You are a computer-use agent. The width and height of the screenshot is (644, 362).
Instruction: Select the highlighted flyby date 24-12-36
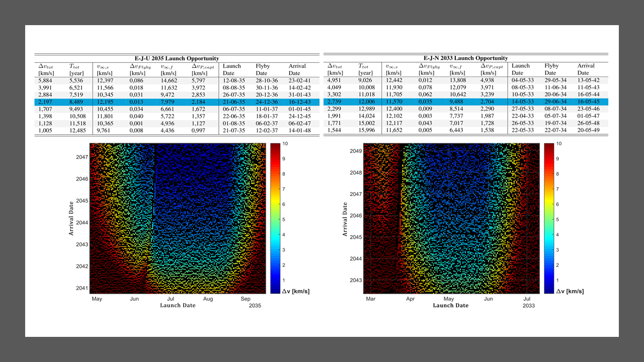coord(268,102)
